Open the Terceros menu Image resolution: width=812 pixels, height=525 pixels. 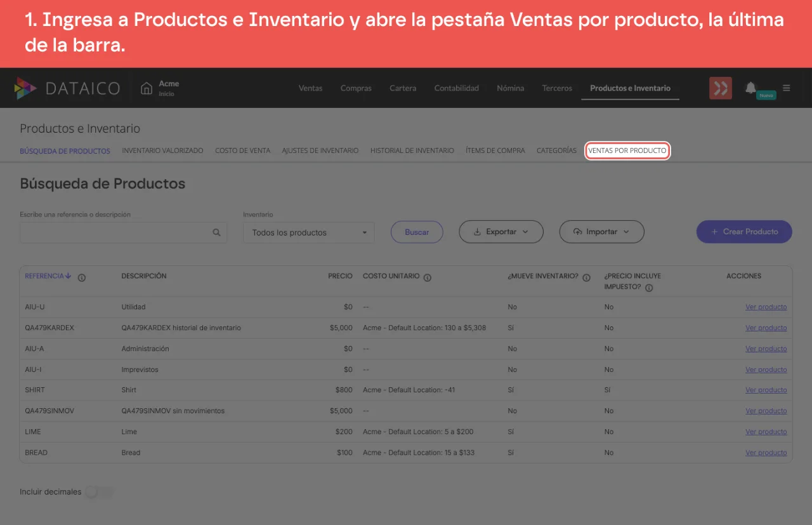click(557, 88)
